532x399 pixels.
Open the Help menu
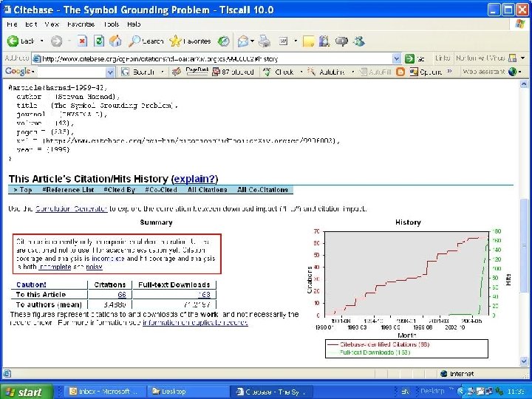click(x=134, y=24)
